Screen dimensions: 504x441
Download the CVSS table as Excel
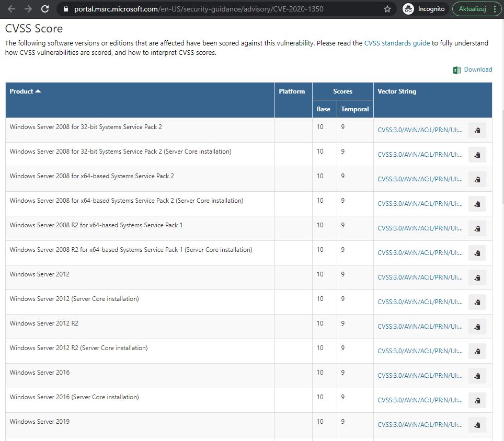[x=478, y=69]
